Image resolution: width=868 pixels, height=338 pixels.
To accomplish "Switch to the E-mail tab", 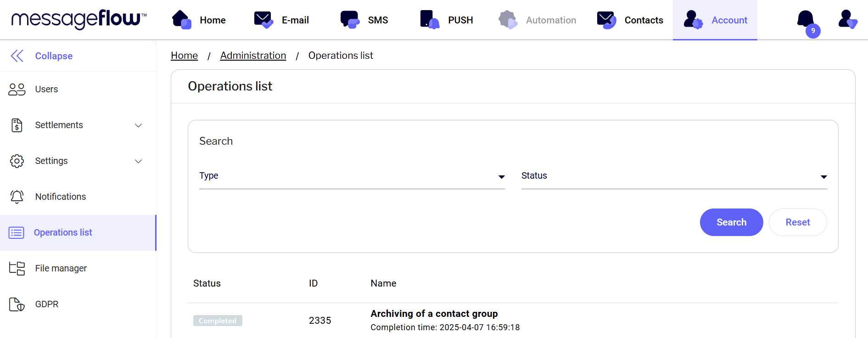I will click(282, 20).
